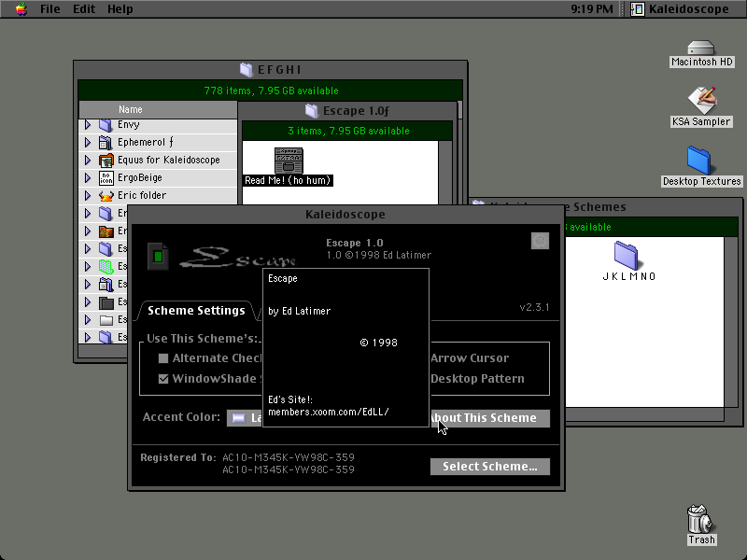Toggle the Desktop Pattern option
The height and width of the screenshot is (560, 747).
[x=477, y=379]
